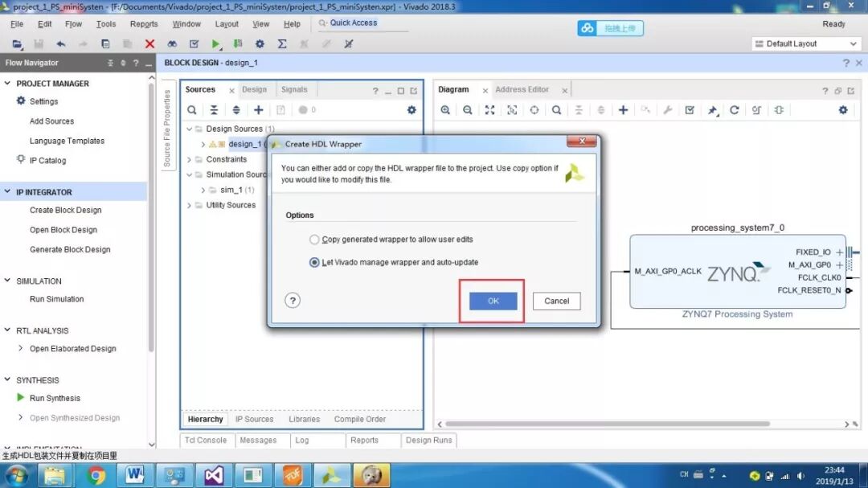Click Zoom Out icon in Diagram toolbar
Screen dimensions: 868x488
coord(467,109)
